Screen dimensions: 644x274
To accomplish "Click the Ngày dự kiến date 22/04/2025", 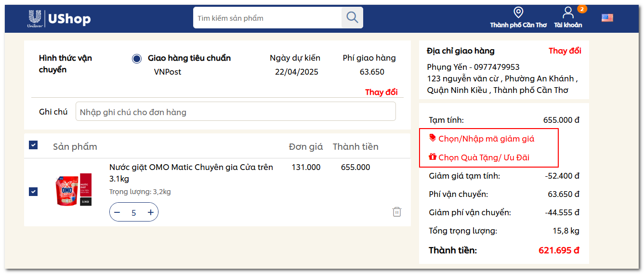I will coord(297,72).
